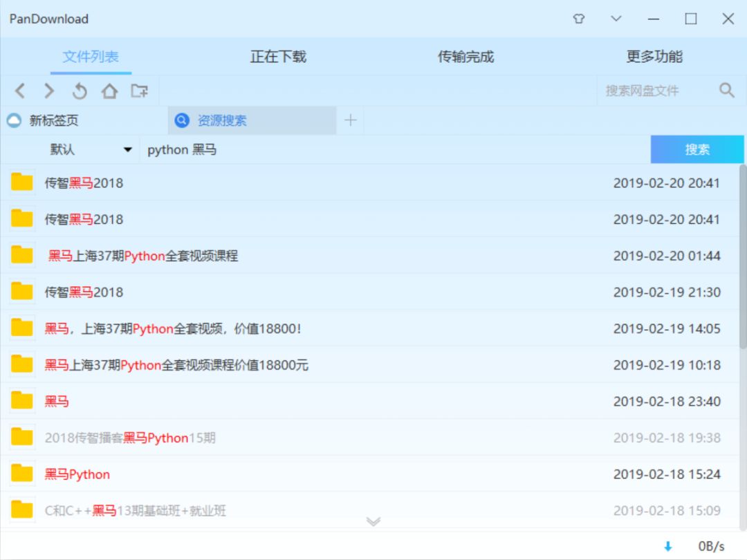Click folder icon of 价值18800! row
747x560 pixels.
[x=22, y=328]
